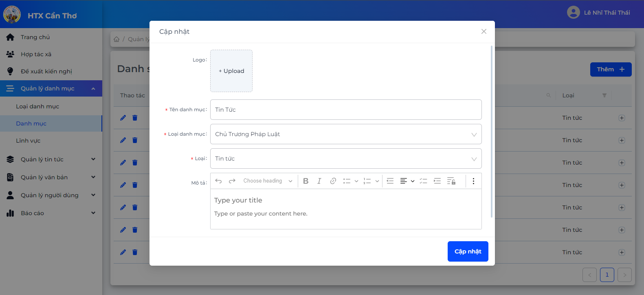Expand the Quản lý tin tức menu
This screenshot has height=295, width=644.
[x=51, y=159]
